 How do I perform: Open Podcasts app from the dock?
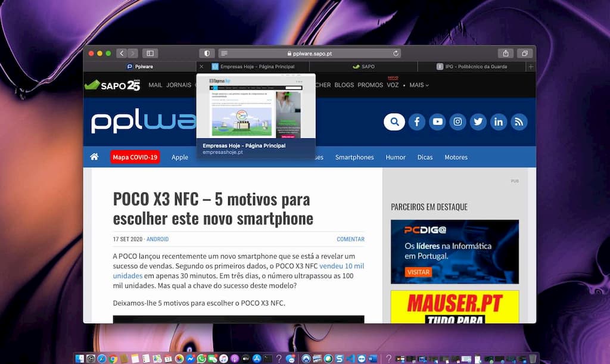pos(235,359)
